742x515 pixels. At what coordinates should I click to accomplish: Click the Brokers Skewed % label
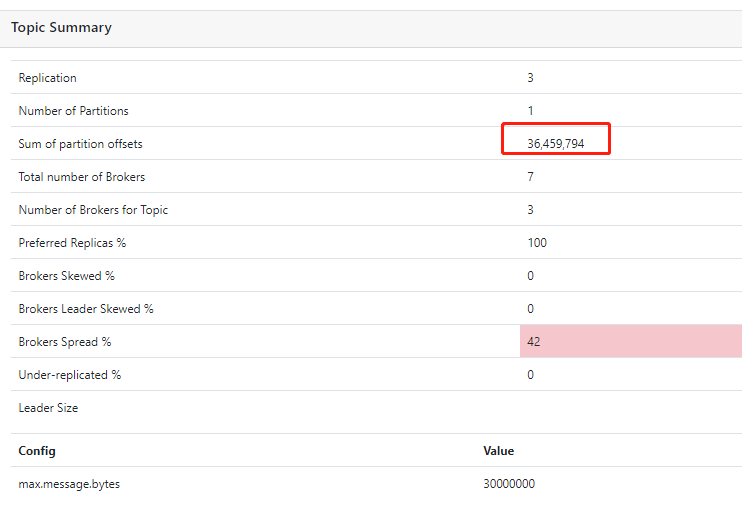click(66, 276)
